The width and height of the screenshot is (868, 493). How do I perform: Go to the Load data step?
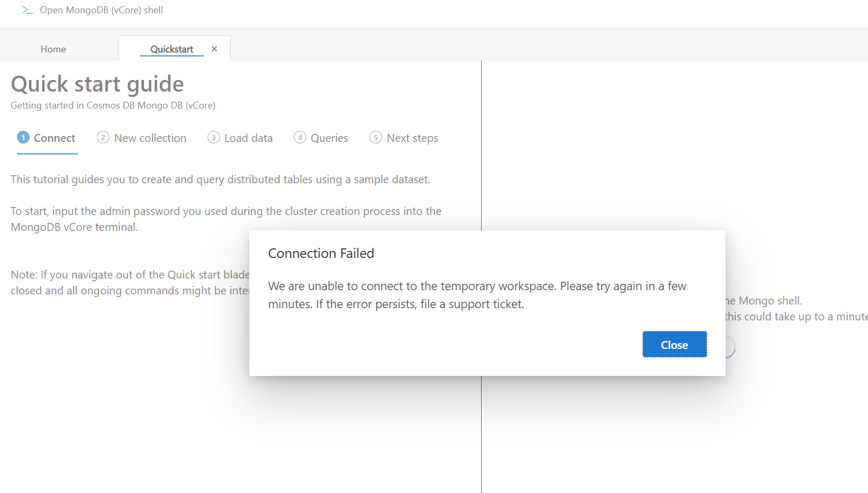(248, 137)
